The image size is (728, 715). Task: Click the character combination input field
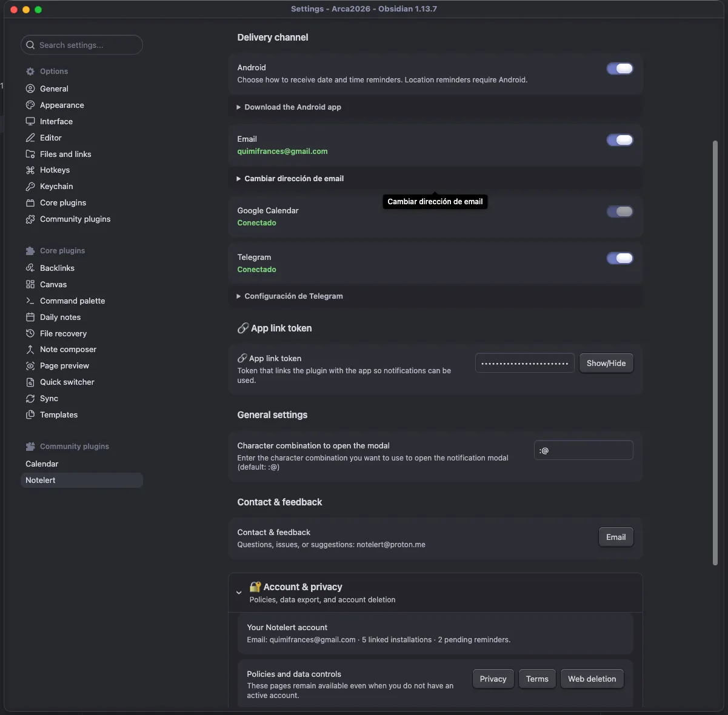click(x=584, y=450)
